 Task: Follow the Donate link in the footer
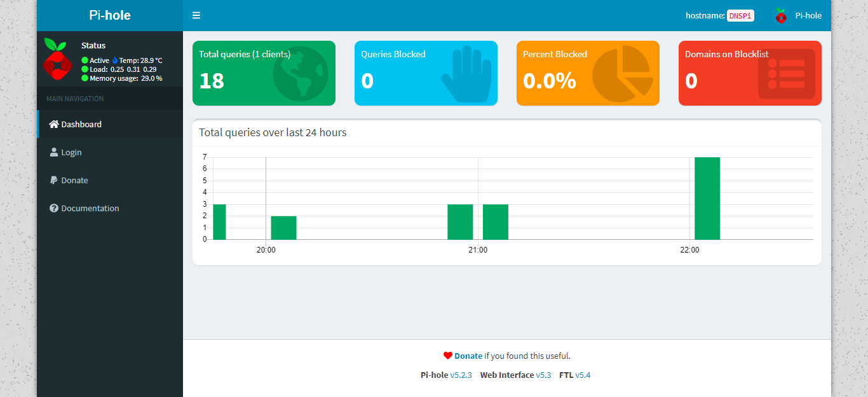point(468,356)
